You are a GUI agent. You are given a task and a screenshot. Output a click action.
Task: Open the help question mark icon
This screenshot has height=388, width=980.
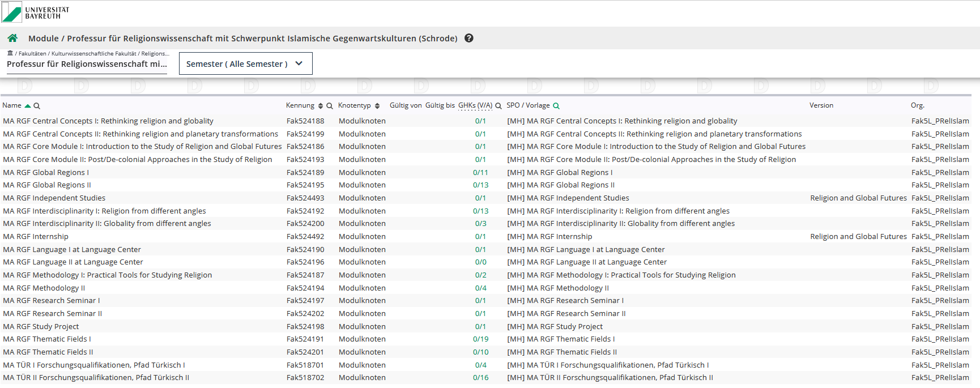[469, 38]
